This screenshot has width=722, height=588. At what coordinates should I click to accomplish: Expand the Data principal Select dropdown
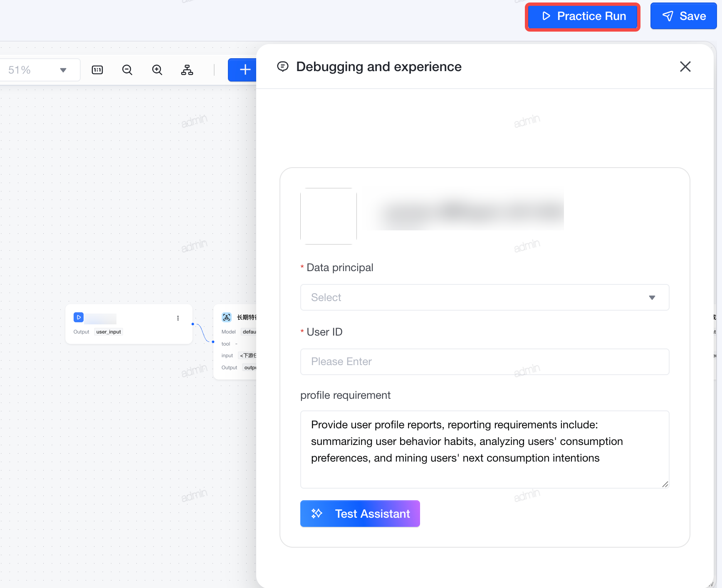pos(485,297)
